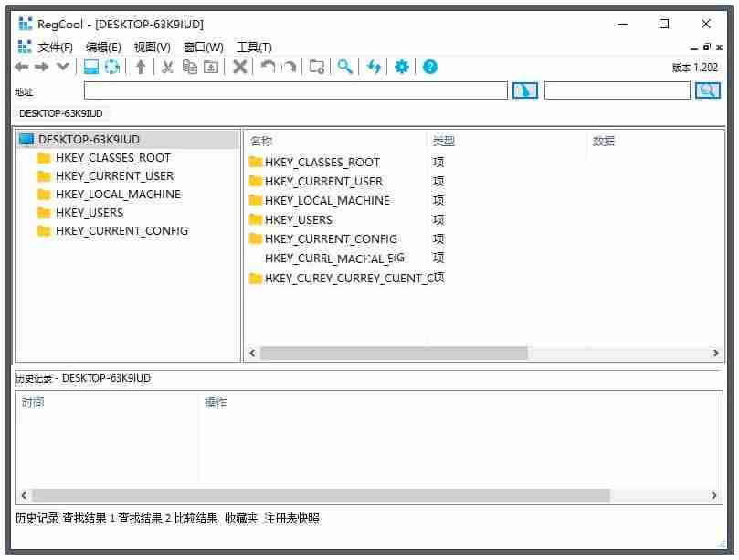Click the blue double-arrow toolbar icon

[374, 67]
